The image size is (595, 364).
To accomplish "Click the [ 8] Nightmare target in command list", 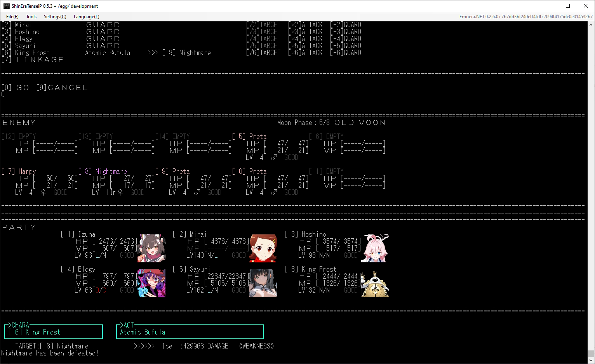I will tap(186, 53).
